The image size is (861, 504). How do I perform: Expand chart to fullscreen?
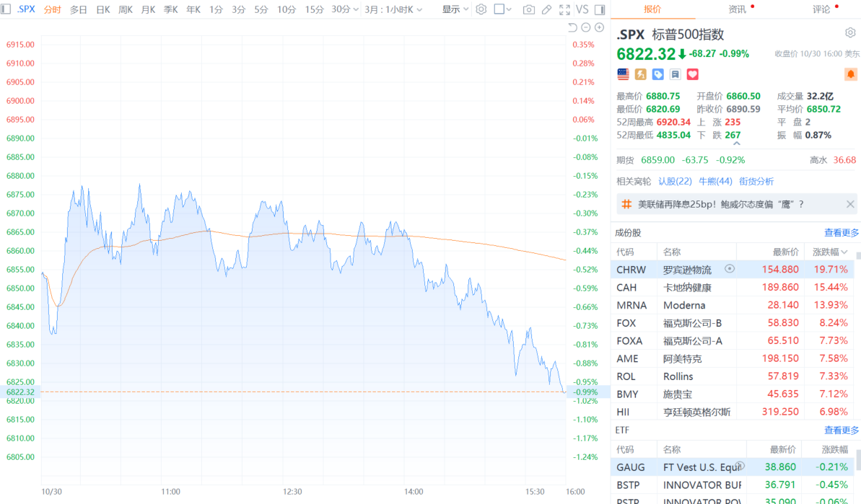(564, 9)
